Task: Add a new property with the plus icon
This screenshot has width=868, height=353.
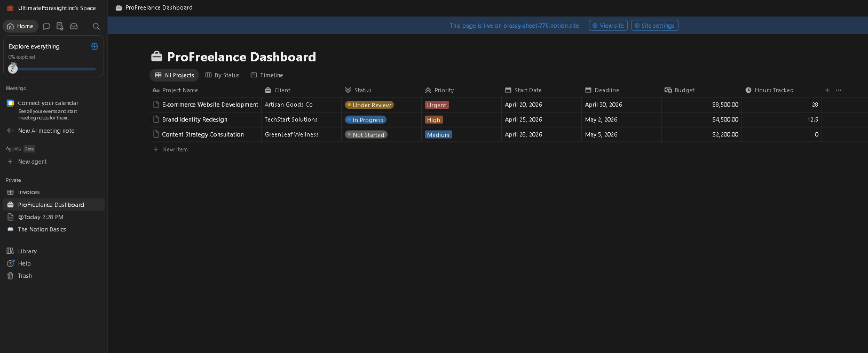Action: (827, 90)
